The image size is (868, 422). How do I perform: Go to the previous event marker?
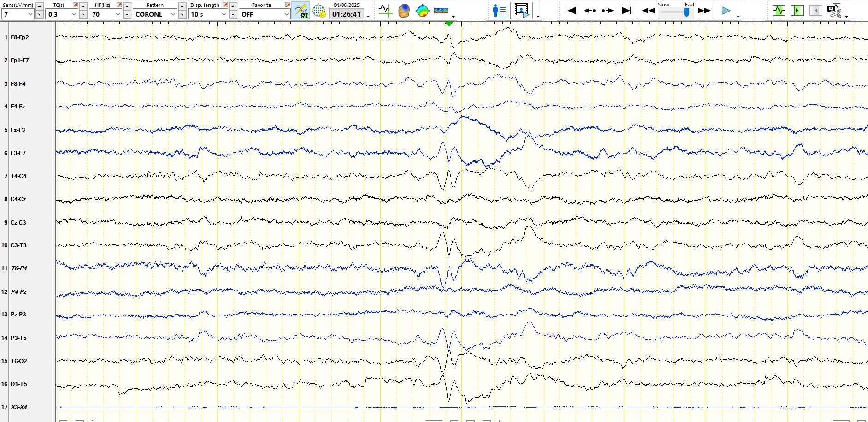click(x=590, y=11)
